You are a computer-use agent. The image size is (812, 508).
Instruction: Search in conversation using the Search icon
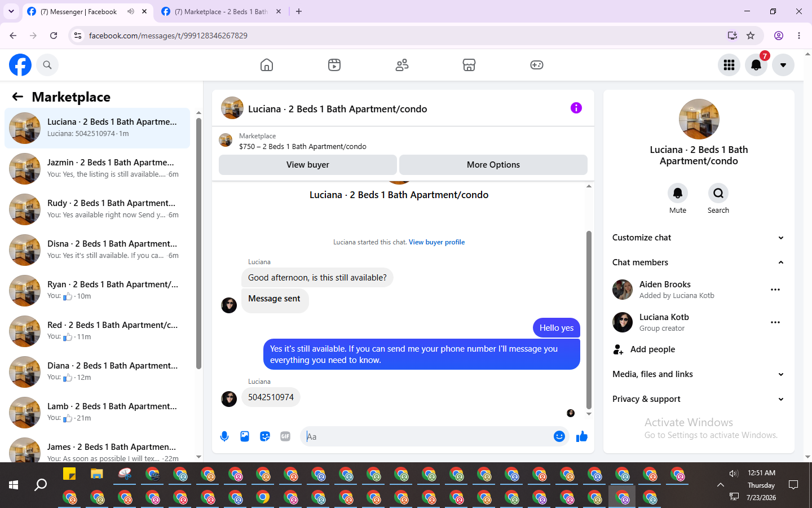tap(718, 193)
